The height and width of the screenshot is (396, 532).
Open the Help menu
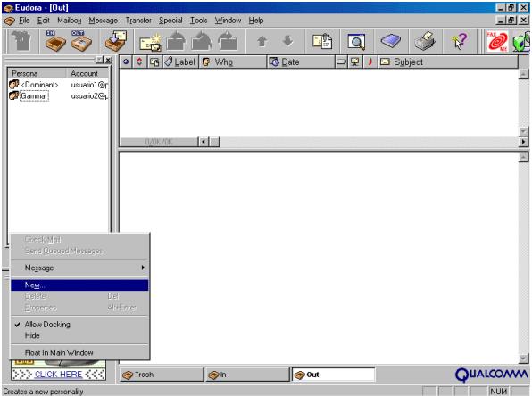click(x=256, y=21)
